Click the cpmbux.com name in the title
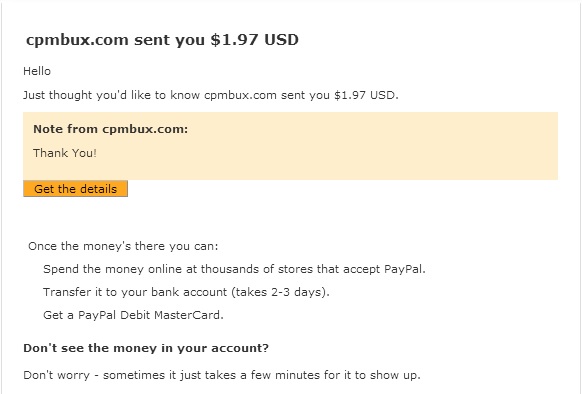Image resolution: width=582 pixels, height=394 pixels. 77,40
